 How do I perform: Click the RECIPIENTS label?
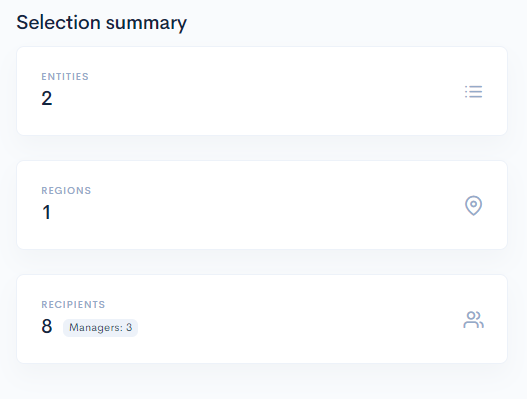tap(73, 305)
